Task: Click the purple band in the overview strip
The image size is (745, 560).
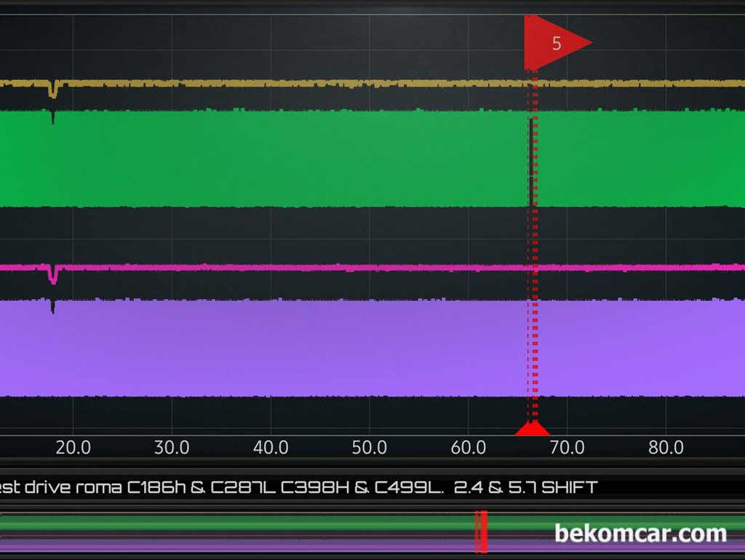Action: pyautogui.click(x=372, y=544)
